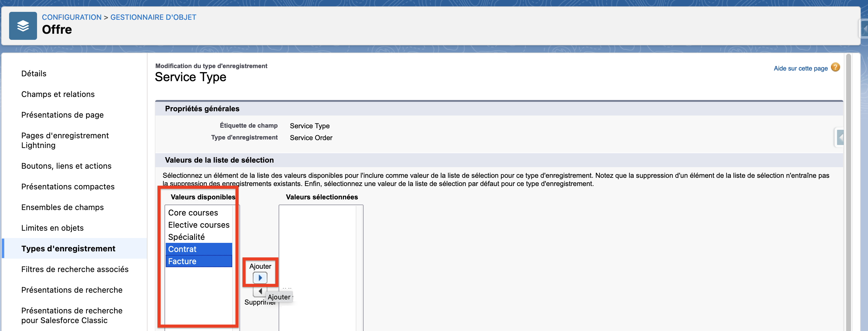Select Facture in available values list
This screenshot has width=868, height=331.
click(182, 261)
